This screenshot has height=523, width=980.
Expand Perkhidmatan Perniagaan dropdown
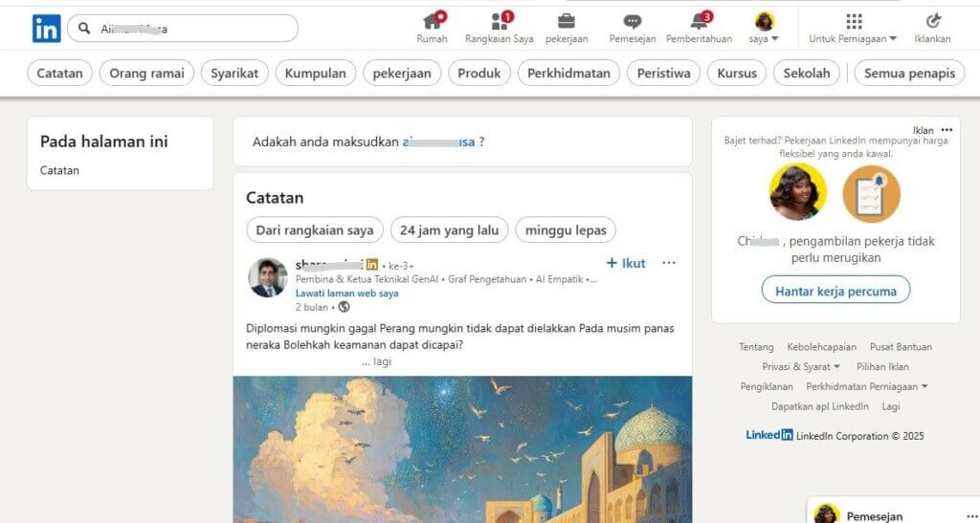(867, 387)
